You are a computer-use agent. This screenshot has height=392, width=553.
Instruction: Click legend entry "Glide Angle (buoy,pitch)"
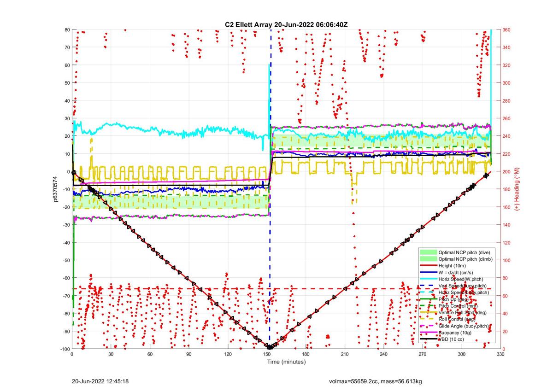[464, 326]
